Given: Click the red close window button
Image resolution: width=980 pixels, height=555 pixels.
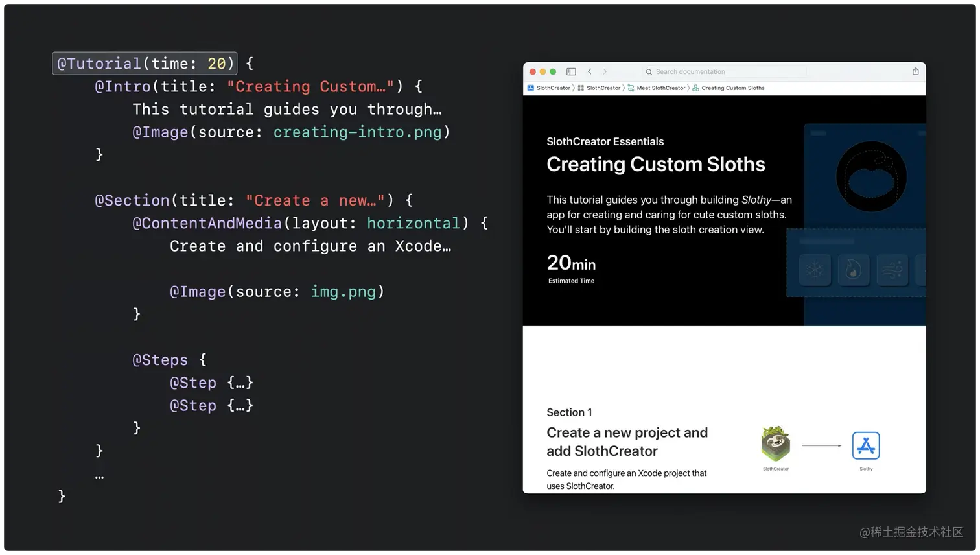Looking at the screenshot, I should (533, 72).
